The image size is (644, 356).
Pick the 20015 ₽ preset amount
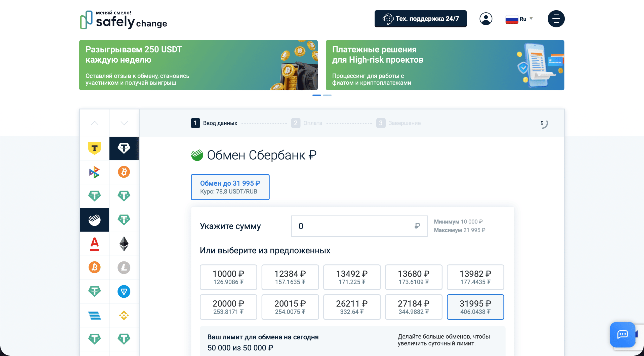(290, 307)
